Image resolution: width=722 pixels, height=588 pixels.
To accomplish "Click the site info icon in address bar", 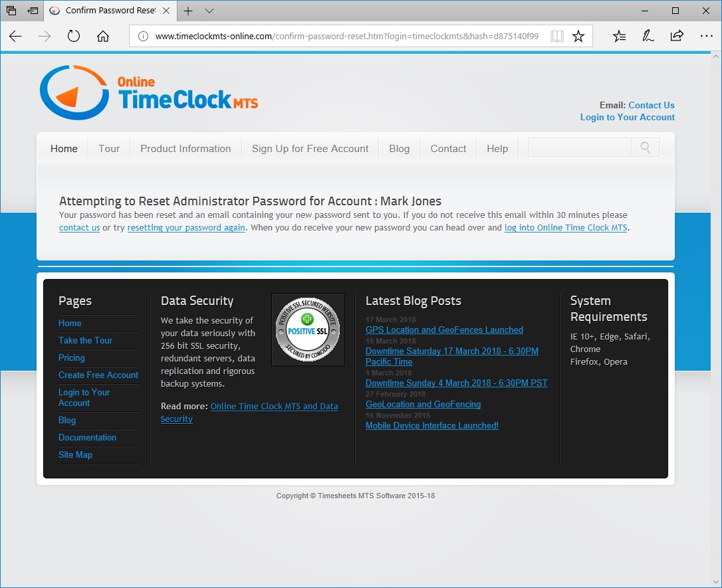I will tap(143, 37).
